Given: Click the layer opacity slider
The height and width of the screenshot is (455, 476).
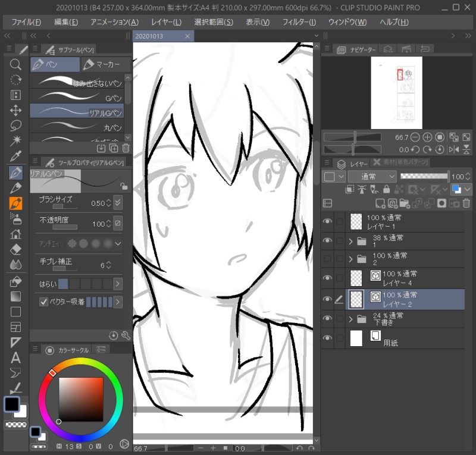Looking at the screenshot, I should pyautogui.click(x=424, y=176).
